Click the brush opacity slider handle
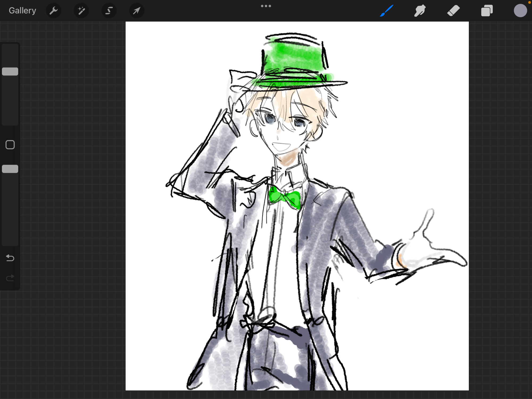 [x=10, y=169]
